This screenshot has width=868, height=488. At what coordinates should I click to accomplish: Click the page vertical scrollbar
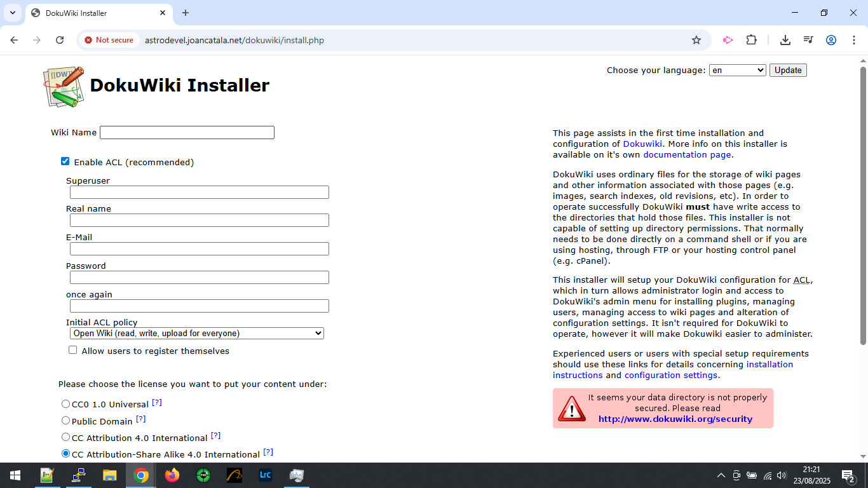click(863, 205)
